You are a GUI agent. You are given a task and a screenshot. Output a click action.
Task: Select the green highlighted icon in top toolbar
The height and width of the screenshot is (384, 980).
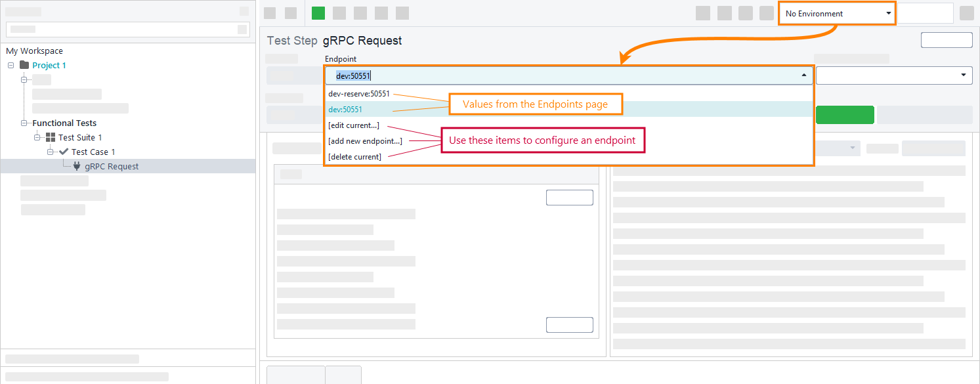(x=319, y=12)
